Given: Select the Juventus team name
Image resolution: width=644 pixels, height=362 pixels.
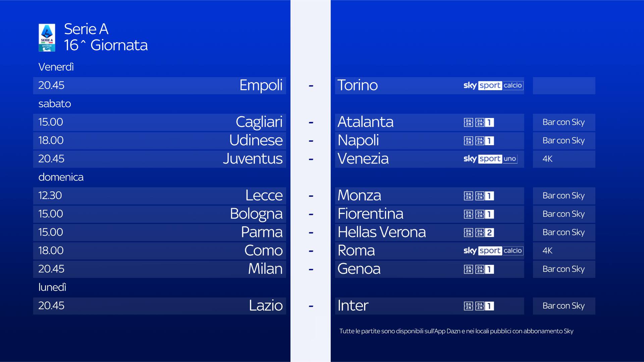Looking at the screenshot, I should coord(253,159).
